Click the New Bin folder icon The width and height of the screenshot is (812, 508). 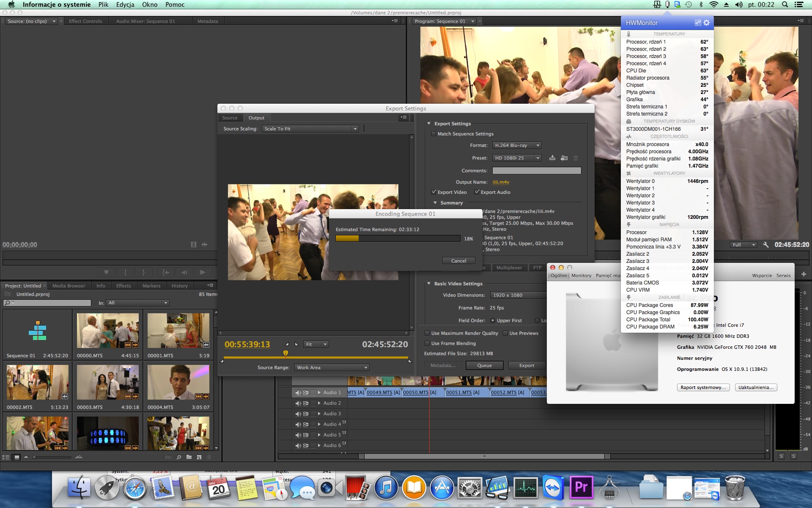[189, 457]
